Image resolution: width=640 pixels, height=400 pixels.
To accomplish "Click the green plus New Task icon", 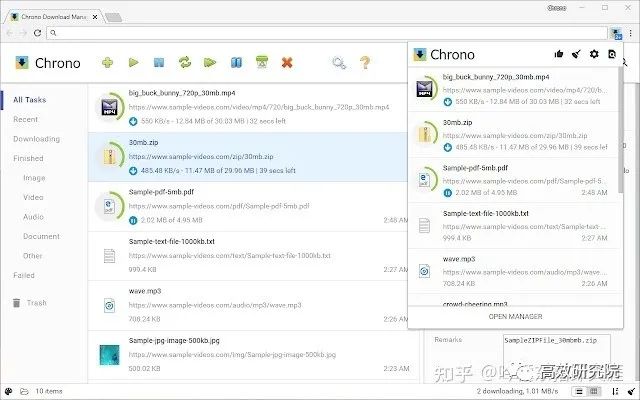I will [107, 62].
